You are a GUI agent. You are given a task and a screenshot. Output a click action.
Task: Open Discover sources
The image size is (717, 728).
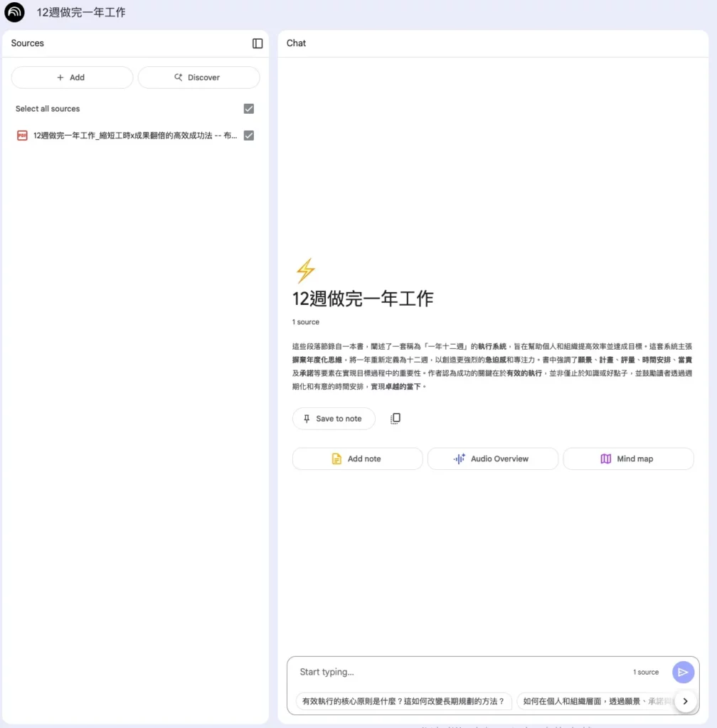(x=198, y=77)
